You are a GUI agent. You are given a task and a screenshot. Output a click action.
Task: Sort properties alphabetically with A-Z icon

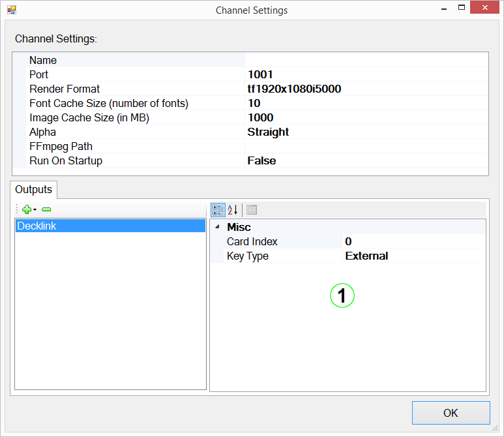click(233, 210)
